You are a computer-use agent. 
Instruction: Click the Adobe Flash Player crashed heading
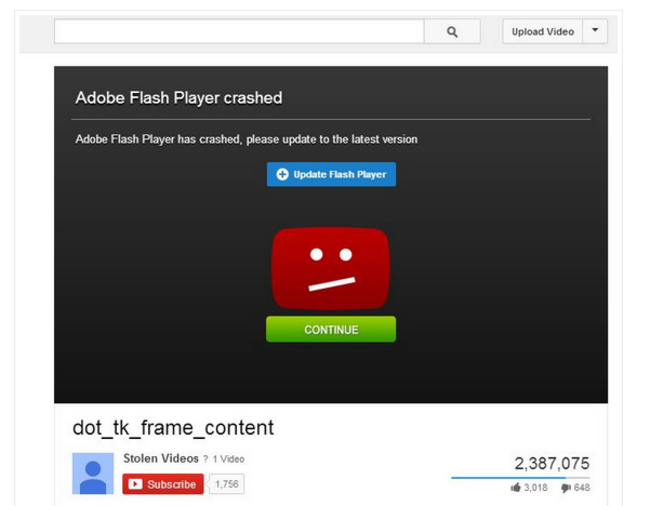pyautogui.click(x=179, y=98)
